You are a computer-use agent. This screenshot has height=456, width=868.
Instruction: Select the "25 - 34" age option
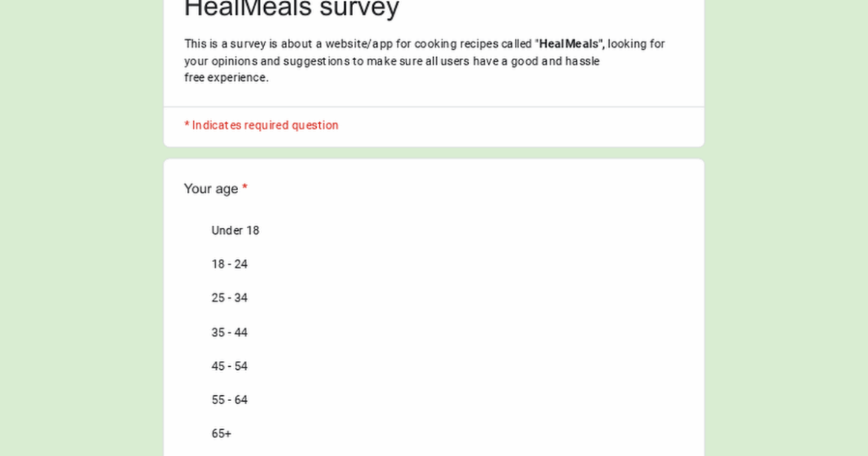pos(230,298)
